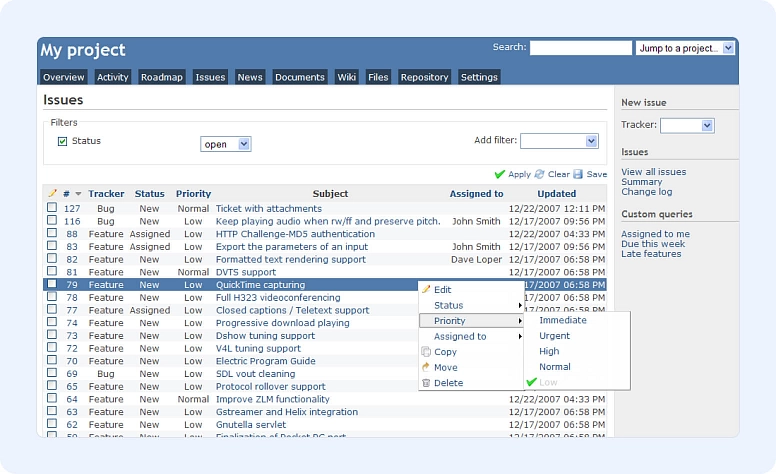Open the 'Due this week' custom query
The width and height of the screenshot is (776, 474).
tap(653, 244)
